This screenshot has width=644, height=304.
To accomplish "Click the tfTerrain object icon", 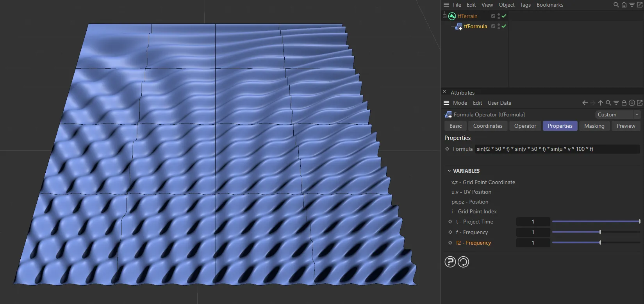I will [452, 16].
